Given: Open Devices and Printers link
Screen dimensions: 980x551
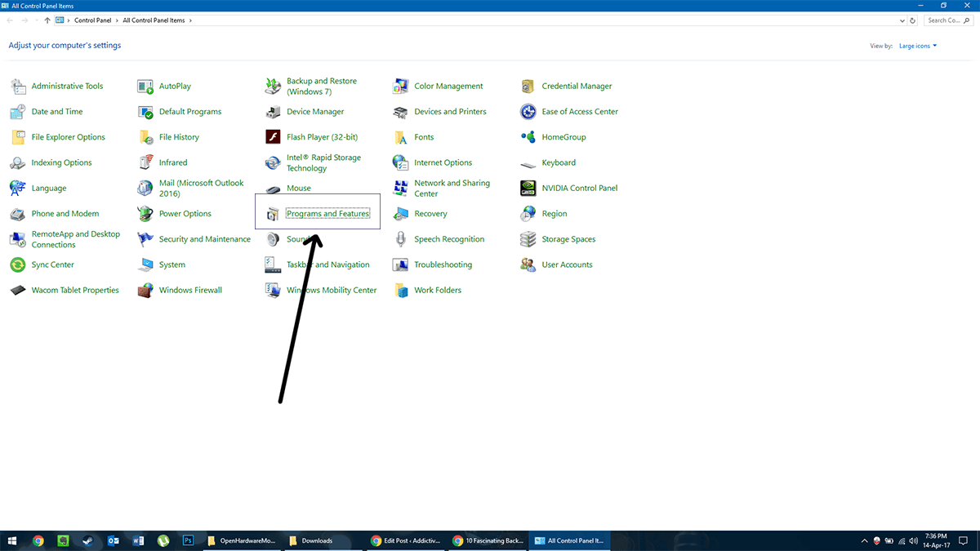Looking at the screenshot, I should (450, 112).
